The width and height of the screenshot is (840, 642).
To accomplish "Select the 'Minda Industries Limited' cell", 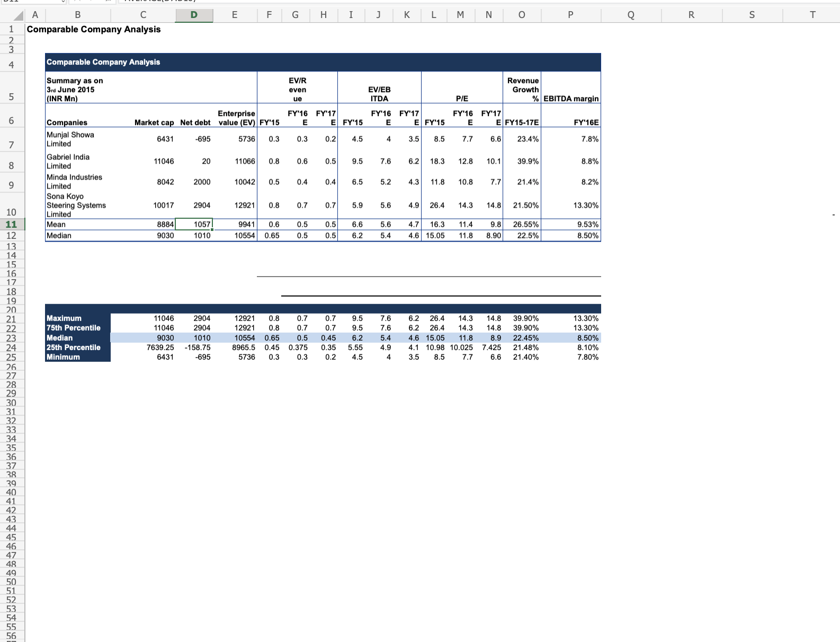I will click(74, 182).
